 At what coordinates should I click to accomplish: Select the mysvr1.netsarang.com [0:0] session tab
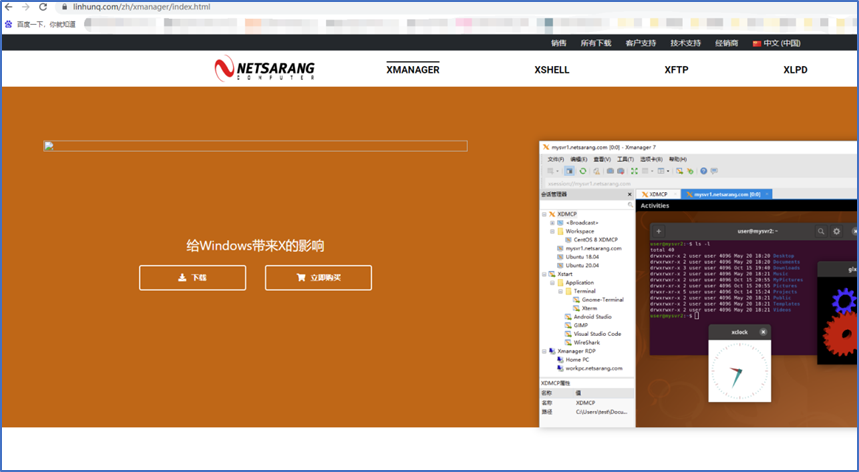[726, 194]
